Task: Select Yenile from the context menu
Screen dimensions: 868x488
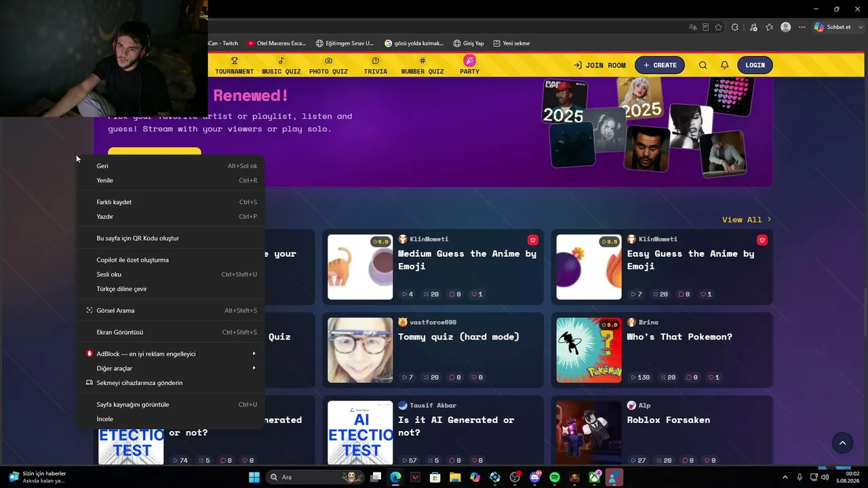Action: click(172, 180)
